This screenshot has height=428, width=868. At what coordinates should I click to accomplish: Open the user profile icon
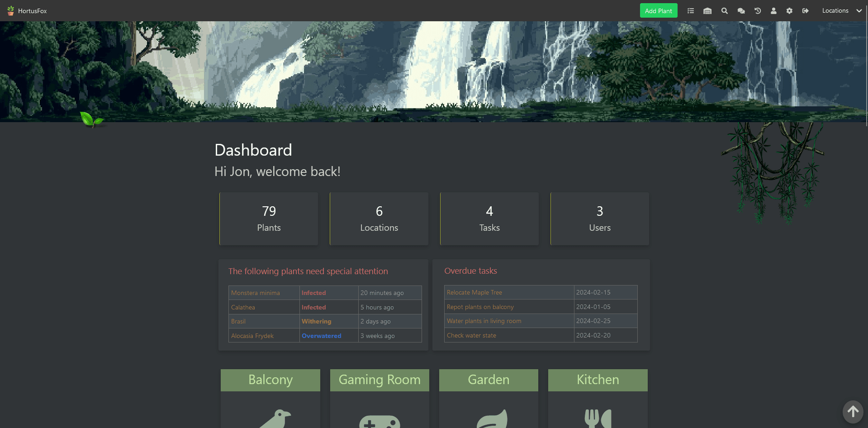tap(773, 10)
